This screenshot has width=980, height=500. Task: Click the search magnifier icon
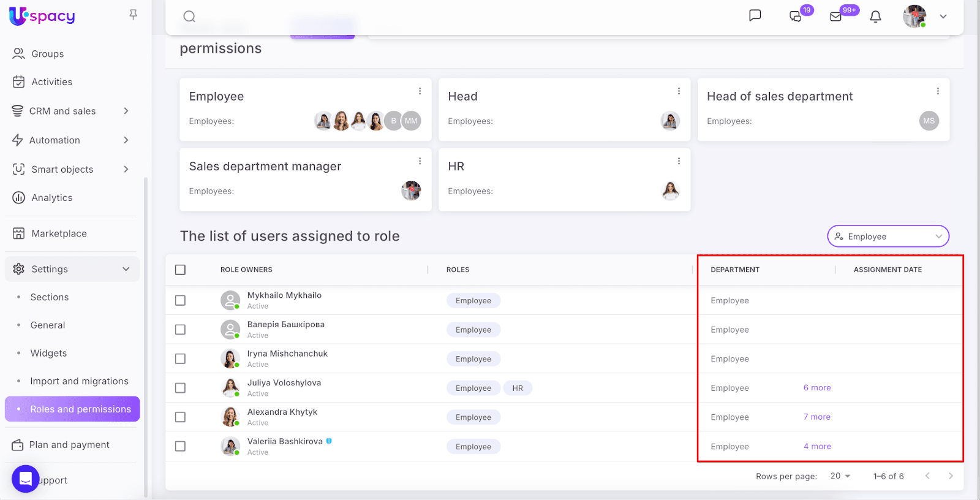tap(189, 17)
